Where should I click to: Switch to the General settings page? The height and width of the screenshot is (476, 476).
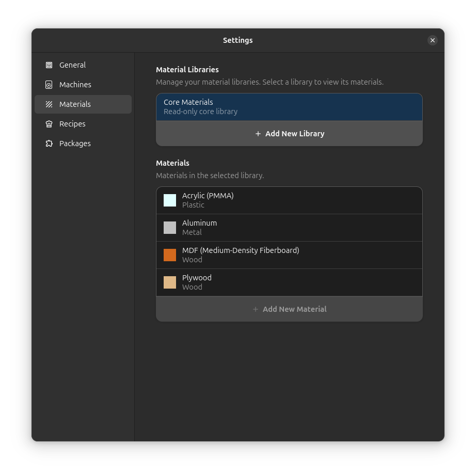pyautogui.click(x=72, y=65)
